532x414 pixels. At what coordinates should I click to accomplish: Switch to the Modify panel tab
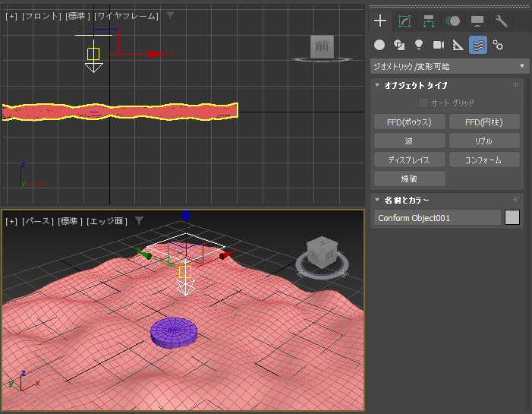click(404, 21)
